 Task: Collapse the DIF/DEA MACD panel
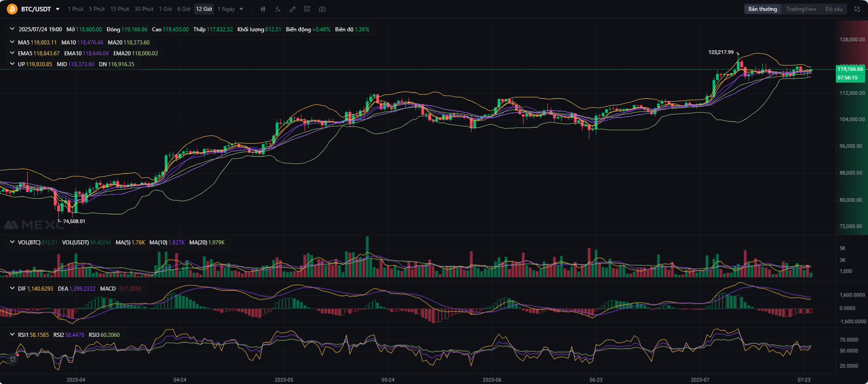(12, 288)
